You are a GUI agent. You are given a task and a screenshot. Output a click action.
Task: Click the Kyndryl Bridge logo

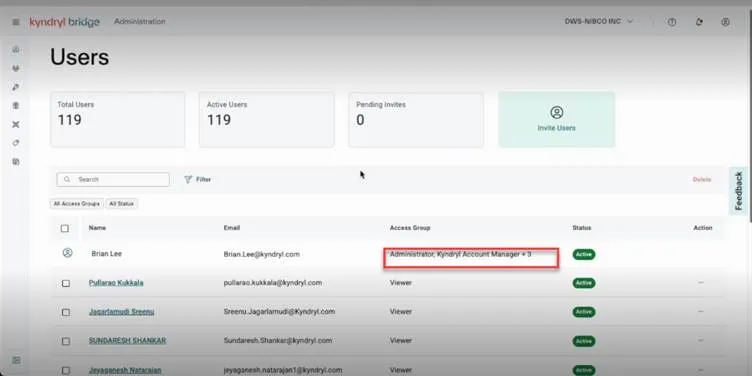[x=64, y=22]
